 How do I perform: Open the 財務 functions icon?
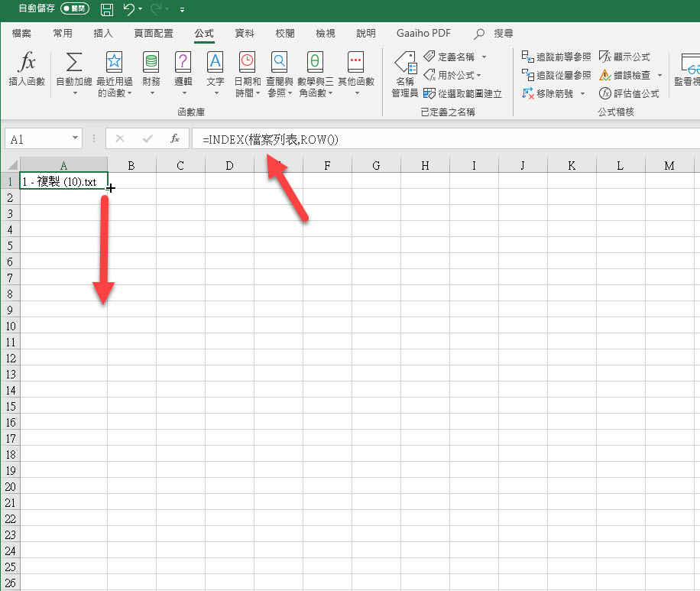click(151, 63)
